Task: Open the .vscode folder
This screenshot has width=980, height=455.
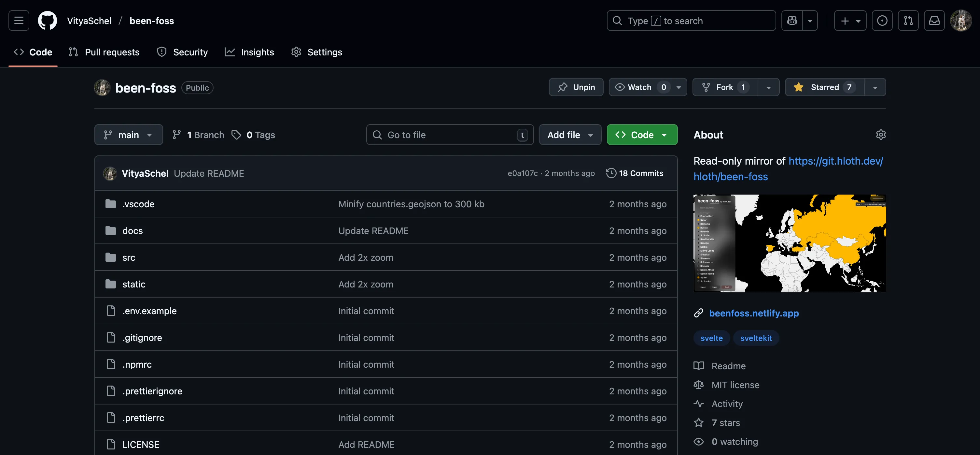Action: pos(138,204)
